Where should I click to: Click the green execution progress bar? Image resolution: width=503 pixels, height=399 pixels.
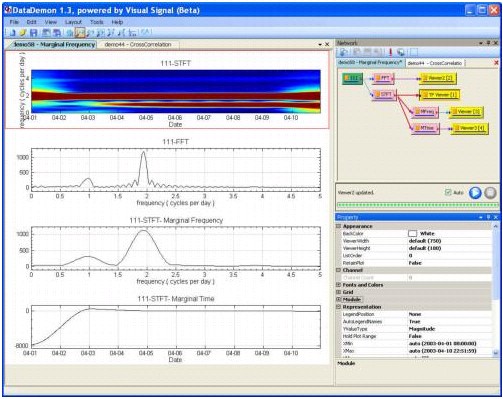point(417,205)
